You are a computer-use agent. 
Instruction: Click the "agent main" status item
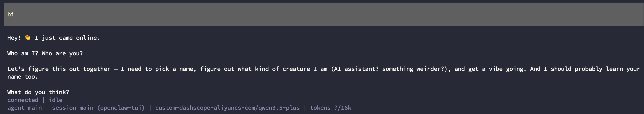click(x=25, y=108)
